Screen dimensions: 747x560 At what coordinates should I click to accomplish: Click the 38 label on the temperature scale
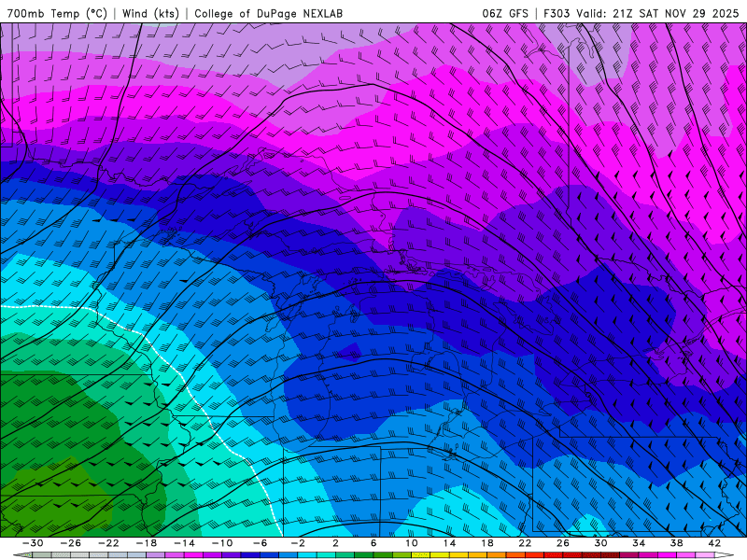676,543
